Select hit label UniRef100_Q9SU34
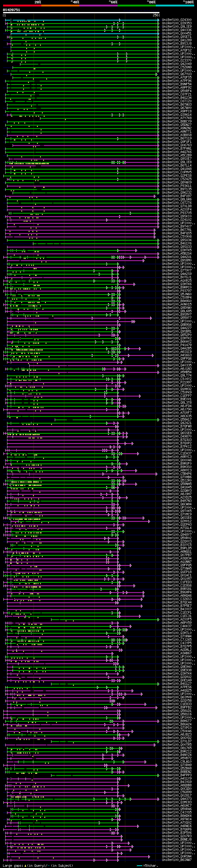This screenshot has width=197, height=868. coord(177,240)
